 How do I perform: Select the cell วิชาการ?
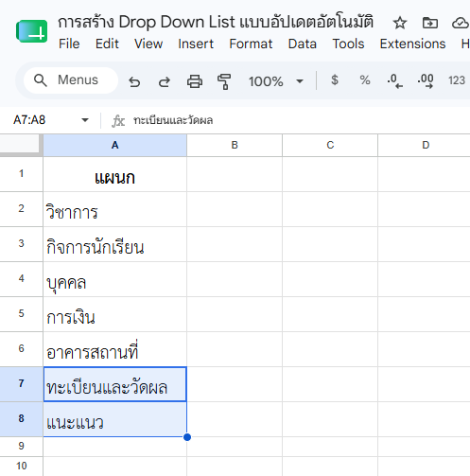115,209
